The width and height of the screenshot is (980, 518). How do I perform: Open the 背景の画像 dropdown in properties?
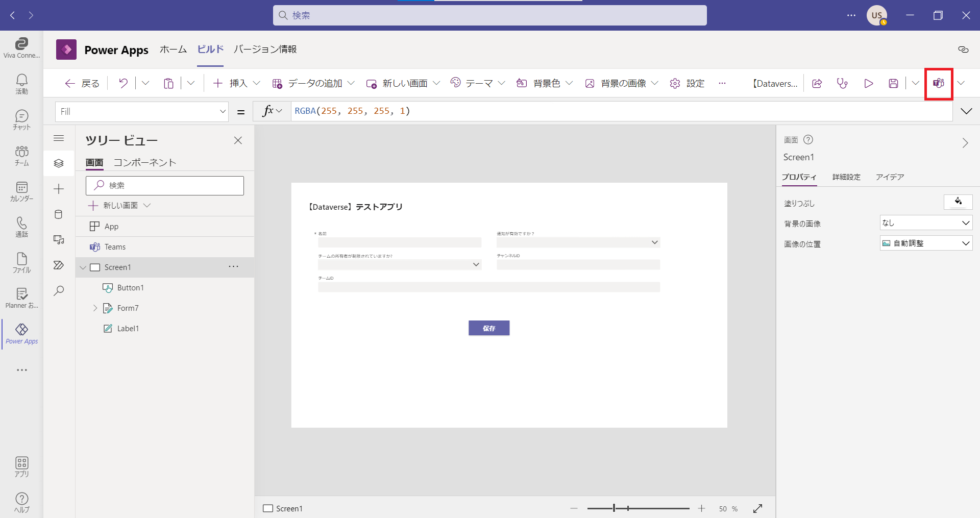(926, 223)
